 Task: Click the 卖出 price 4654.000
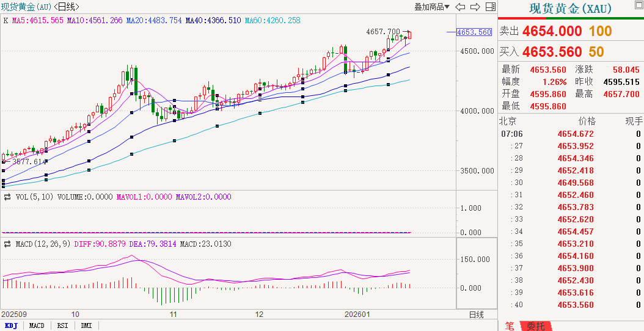coord(552,31)
